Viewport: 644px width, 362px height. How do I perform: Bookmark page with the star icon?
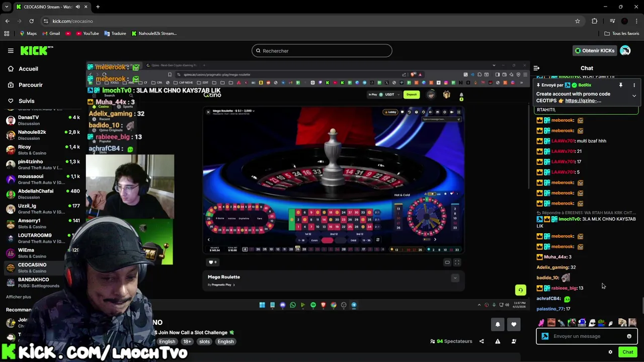tap(578, 21)
